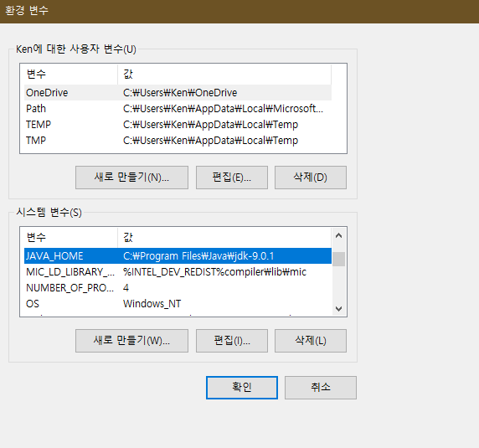Select the TMP user variable row
Viewport: 479px width, 448px height.
[x=178, y=140]
